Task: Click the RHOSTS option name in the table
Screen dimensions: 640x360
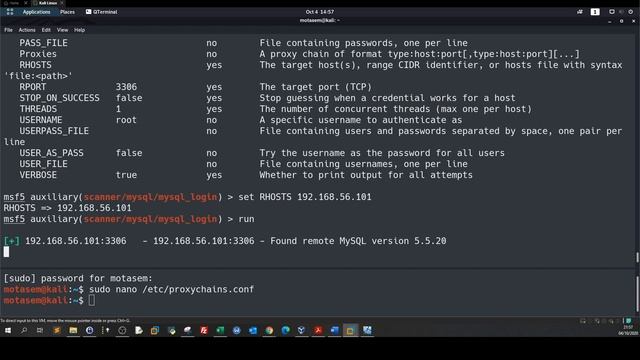Action: [x=36, y=65]
